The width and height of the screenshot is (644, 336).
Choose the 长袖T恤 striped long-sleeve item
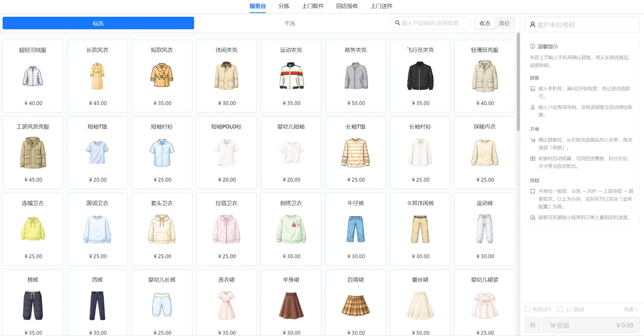pos(355,152)
